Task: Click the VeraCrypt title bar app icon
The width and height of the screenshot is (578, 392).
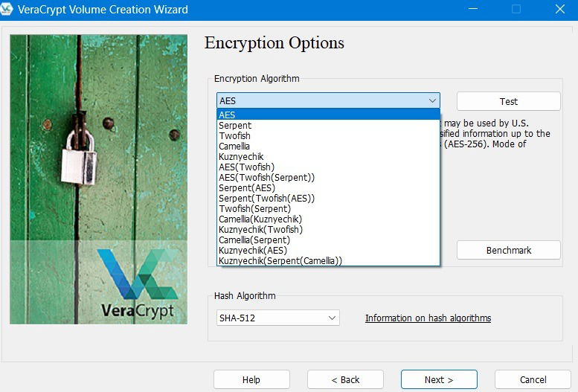Action: (6, 9)
